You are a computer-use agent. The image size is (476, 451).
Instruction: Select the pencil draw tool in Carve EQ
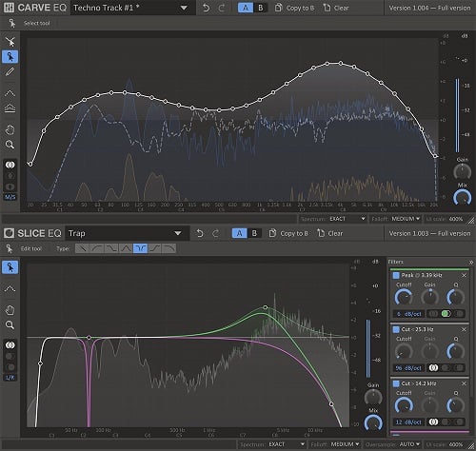click(10, 71)
